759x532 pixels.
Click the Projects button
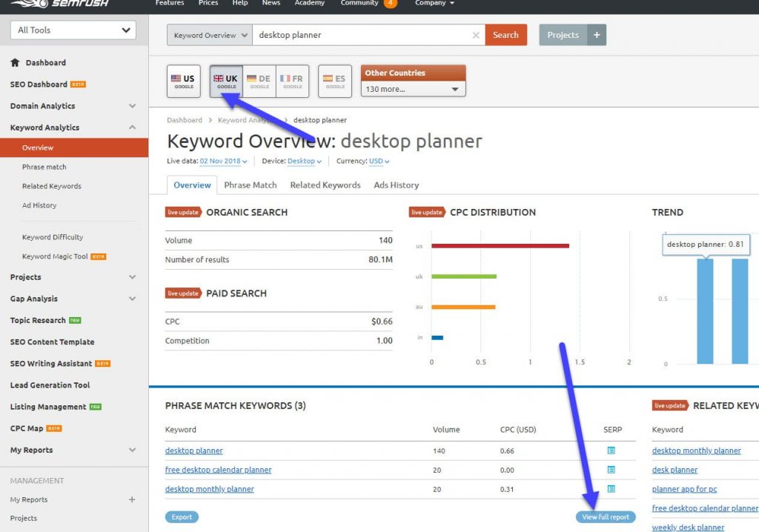pyautogui.click(x=563, y=35)
